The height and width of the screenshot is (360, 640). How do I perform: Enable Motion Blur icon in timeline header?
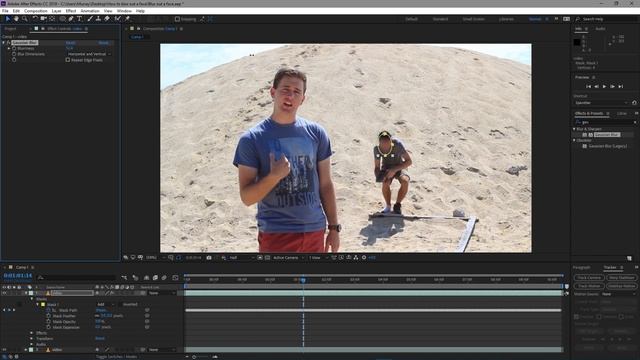click(164, 278)
